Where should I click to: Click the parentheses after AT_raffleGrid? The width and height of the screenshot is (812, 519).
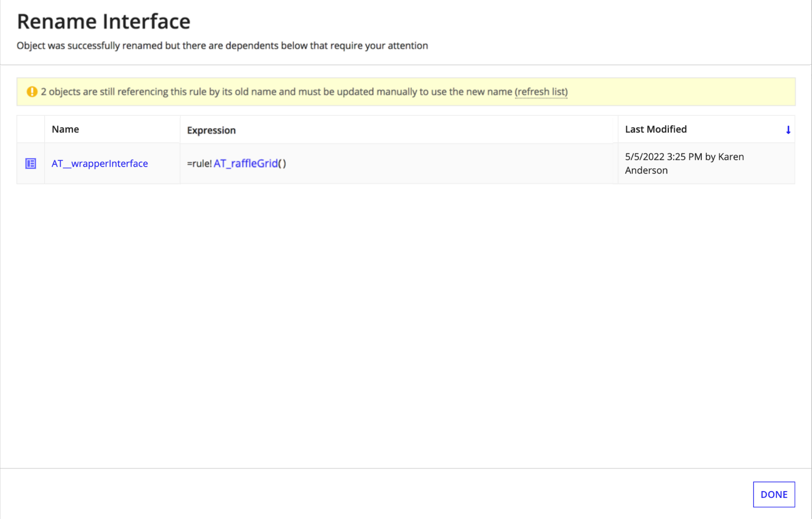(x=282, y=164)
